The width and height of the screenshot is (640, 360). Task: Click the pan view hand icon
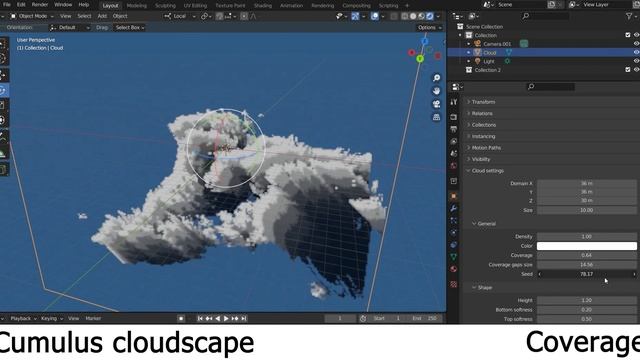436,91
